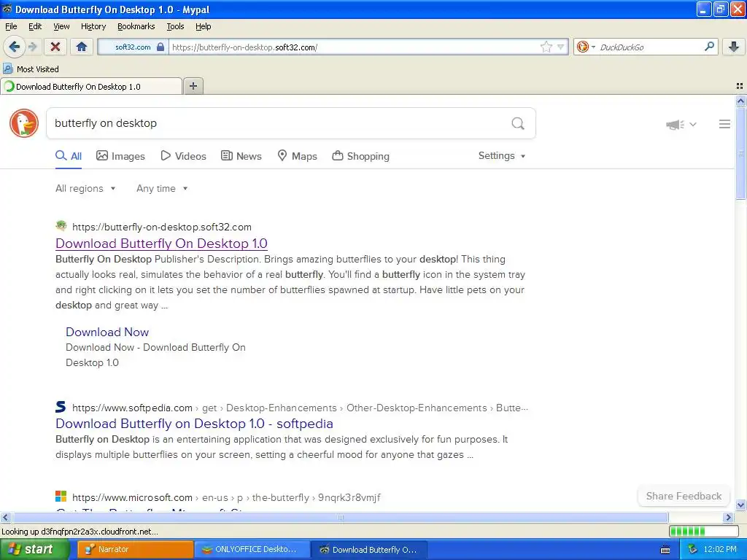This screenshot has width=747, height=560.
Task: Expand the Any time filter
Action: pos(162,189)
